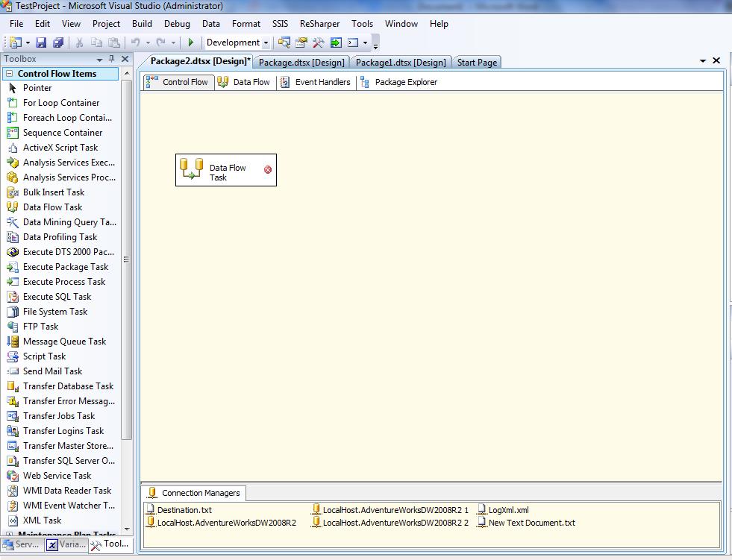This screenshot has height=560, width=732.
Task: Choose Send Mail Task in the Toolbox
Action: (x=52, y=371)
